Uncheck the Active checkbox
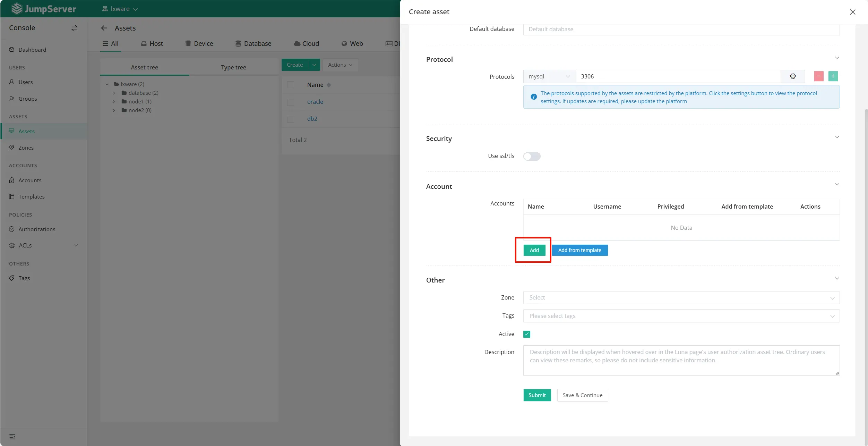Screen dimensions: 868x446 (x=527, y=334)
